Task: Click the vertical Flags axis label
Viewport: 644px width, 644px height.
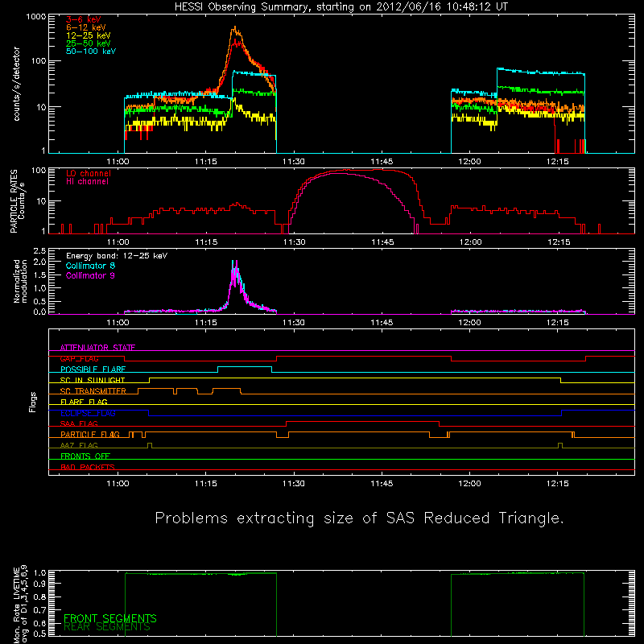Action: pyautogui.click(x=33, y=402)
